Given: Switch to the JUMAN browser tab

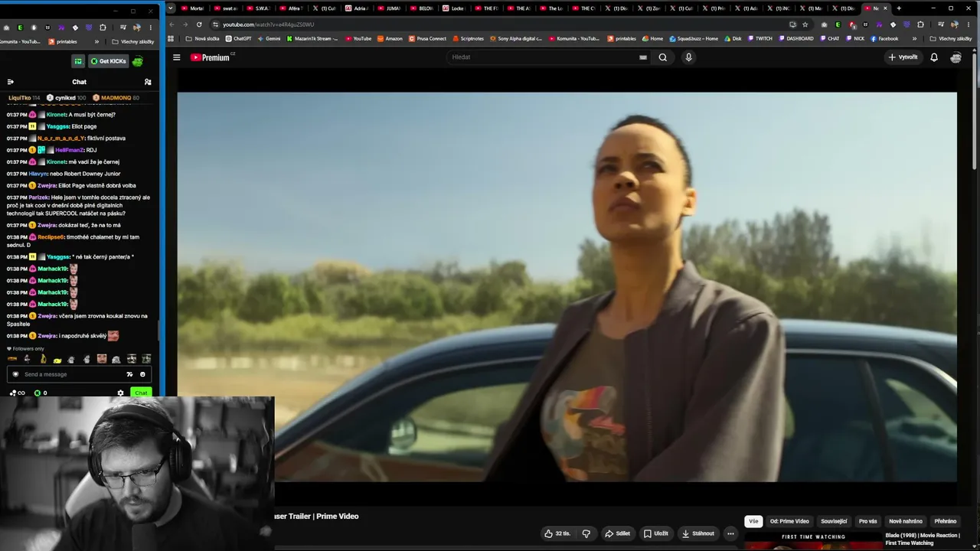Looking at the screenshot, I should [x=390, y=8].
